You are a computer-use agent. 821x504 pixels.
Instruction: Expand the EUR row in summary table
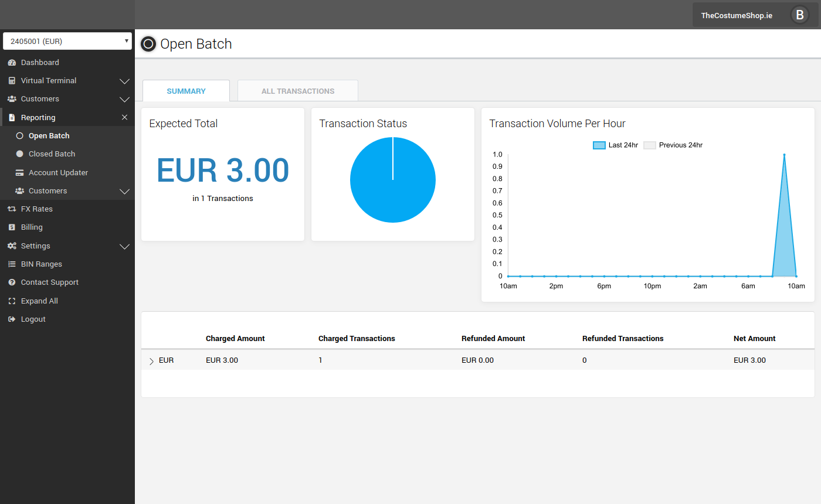tap(151, 361)
